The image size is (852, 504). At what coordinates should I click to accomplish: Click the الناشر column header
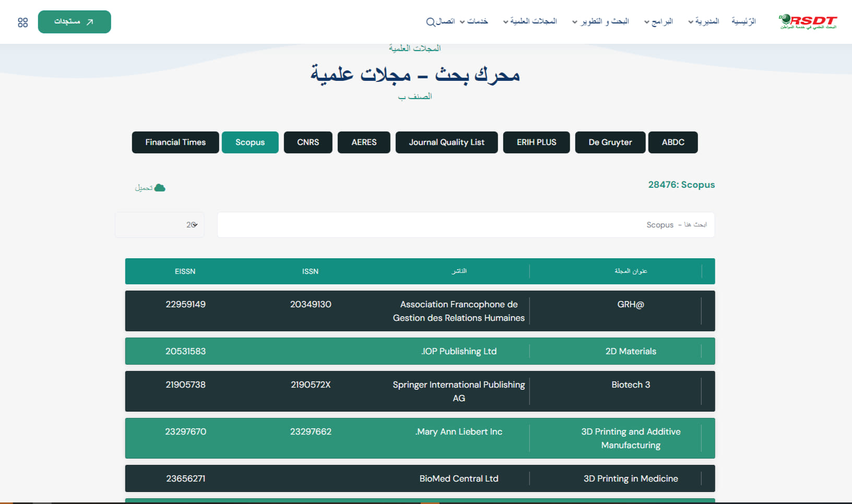coord(459,271)
